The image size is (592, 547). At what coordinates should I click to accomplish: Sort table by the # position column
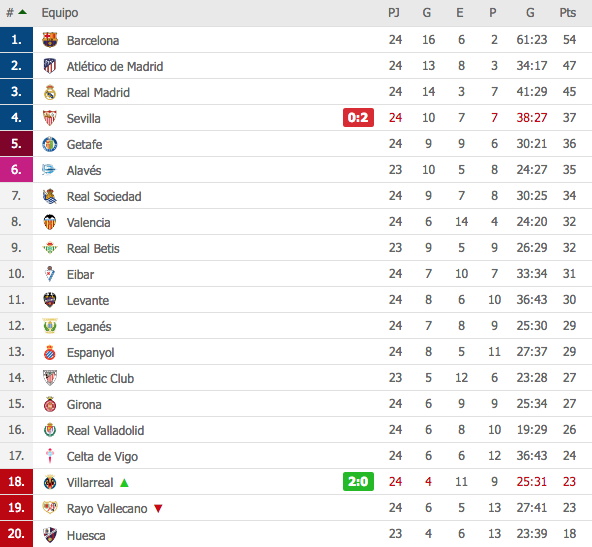[16, 12]
